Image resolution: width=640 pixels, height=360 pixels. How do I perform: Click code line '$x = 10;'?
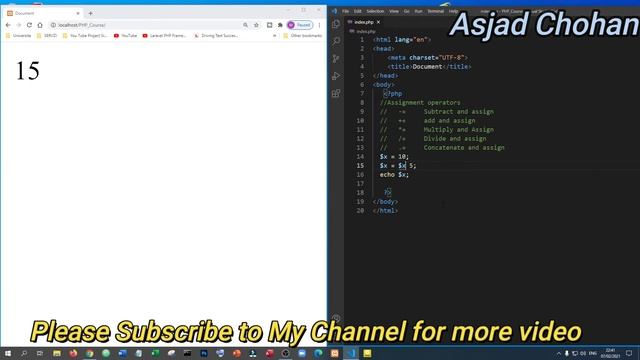394,157
